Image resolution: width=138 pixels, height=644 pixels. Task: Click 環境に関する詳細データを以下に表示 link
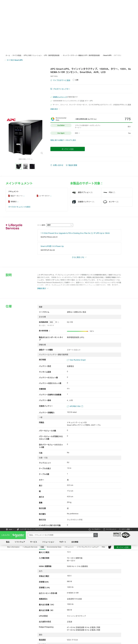63,140
